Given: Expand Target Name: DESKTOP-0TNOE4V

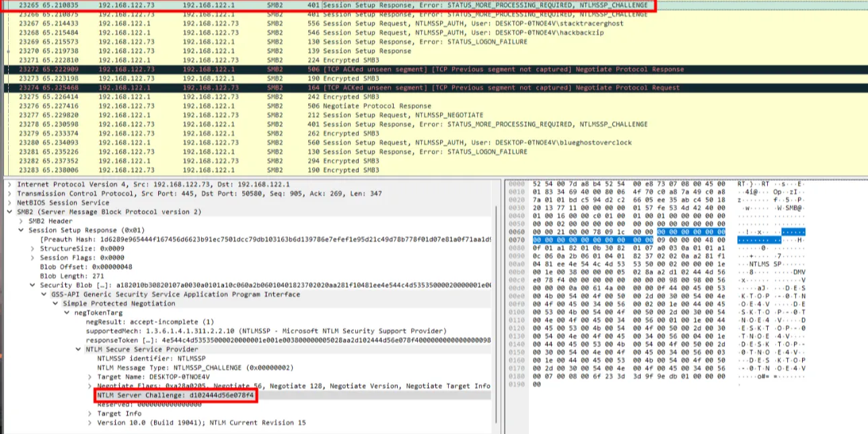Looking at the screenshot, I should [x=91, y=377].
